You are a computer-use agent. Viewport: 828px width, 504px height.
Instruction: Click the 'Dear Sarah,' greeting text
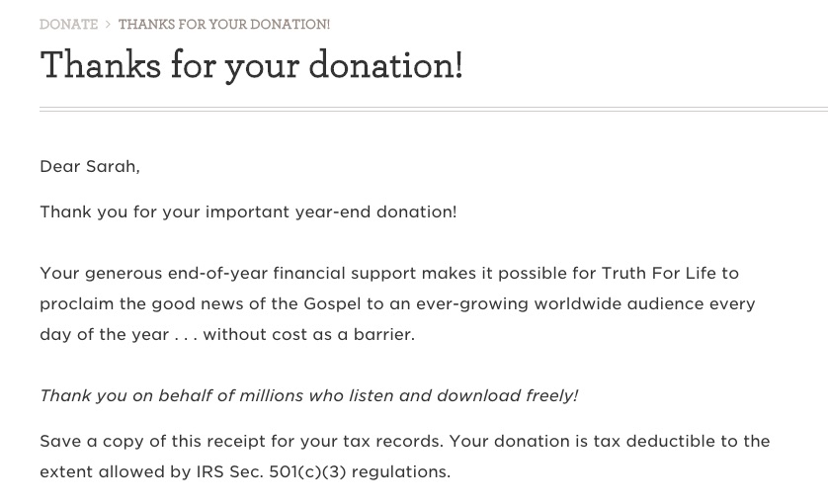tap(90, 166)
